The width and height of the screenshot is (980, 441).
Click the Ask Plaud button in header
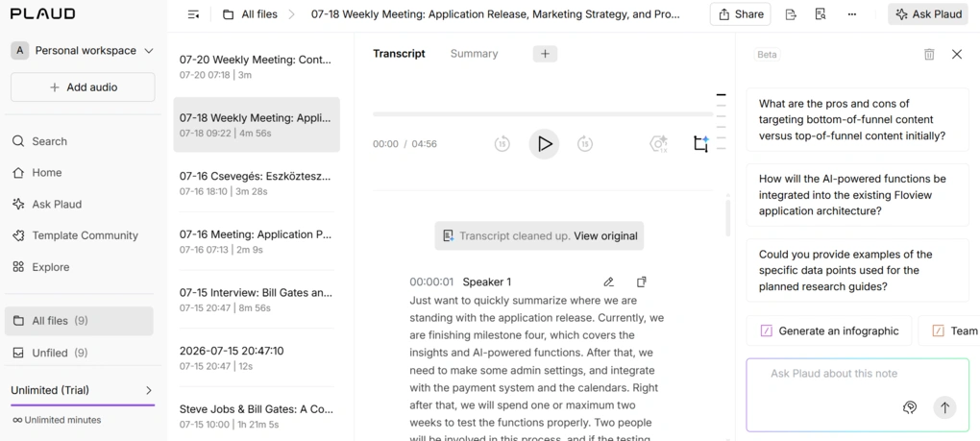[929, 14]
